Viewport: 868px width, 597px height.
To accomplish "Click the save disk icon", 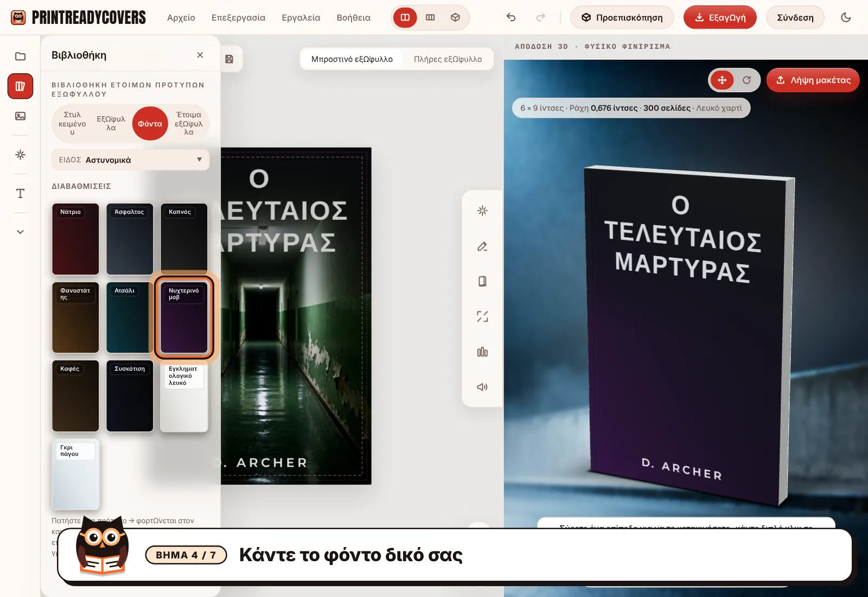I will (x=229, y=59).
